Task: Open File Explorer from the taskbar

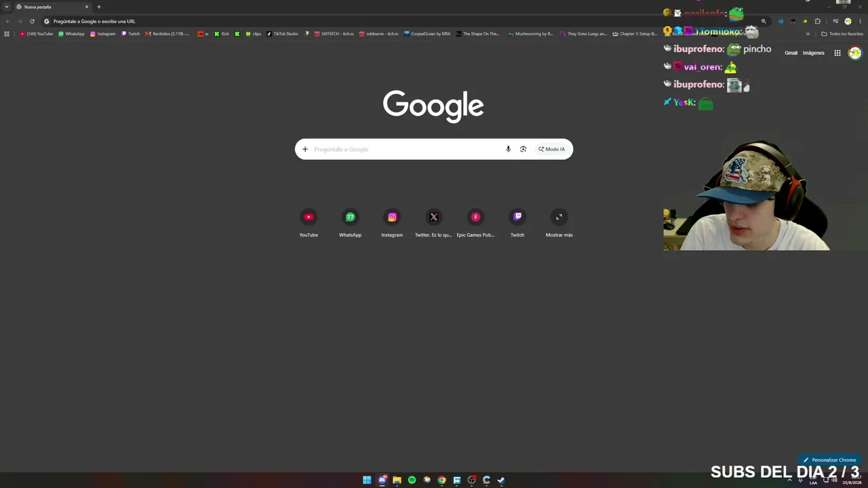Action: click(x=397, y=480)
